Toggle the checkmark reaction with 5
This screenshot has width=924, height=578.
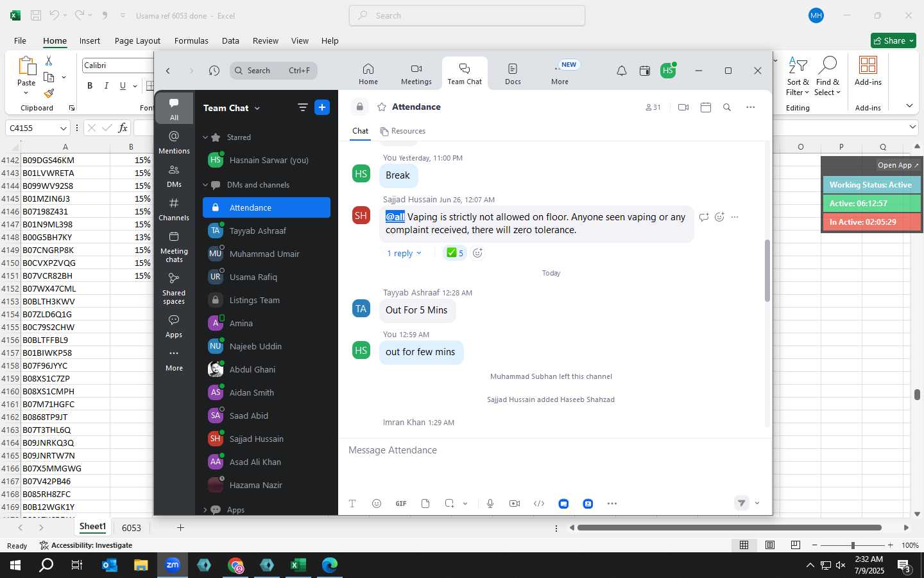click(454, 253)
